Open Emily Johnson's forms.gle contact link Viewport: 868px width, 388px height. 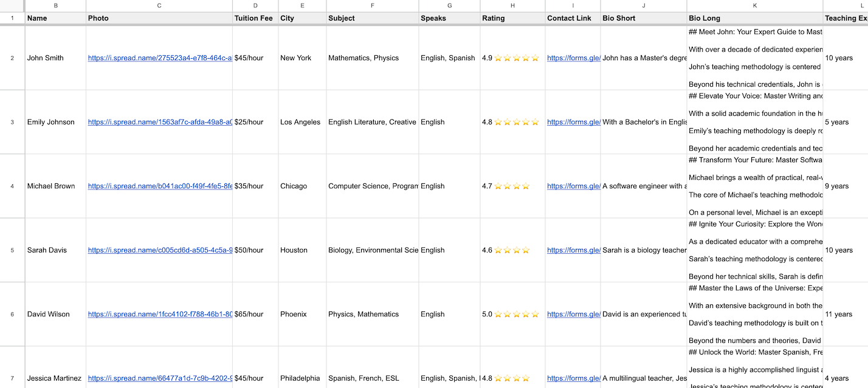[573, 122]
